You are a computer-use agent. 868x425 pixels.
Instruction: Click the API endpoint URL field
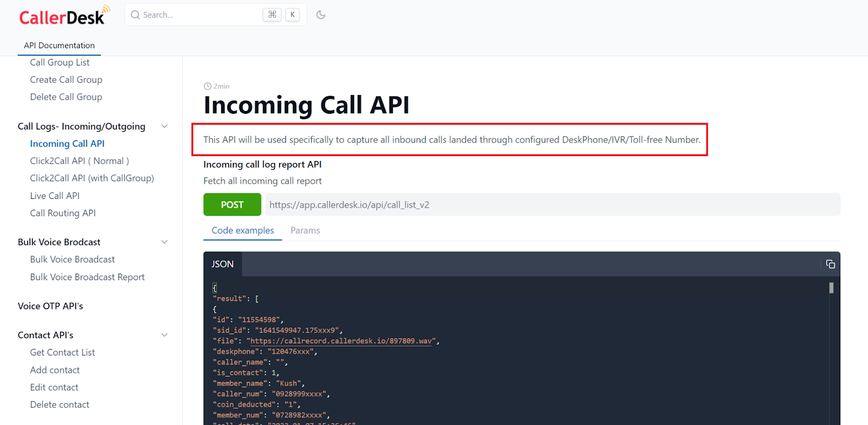552,205
